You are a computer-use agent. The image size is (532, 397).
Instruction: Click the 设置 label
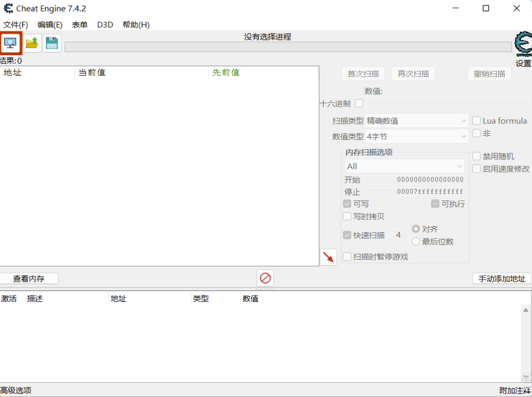(524, 64)
